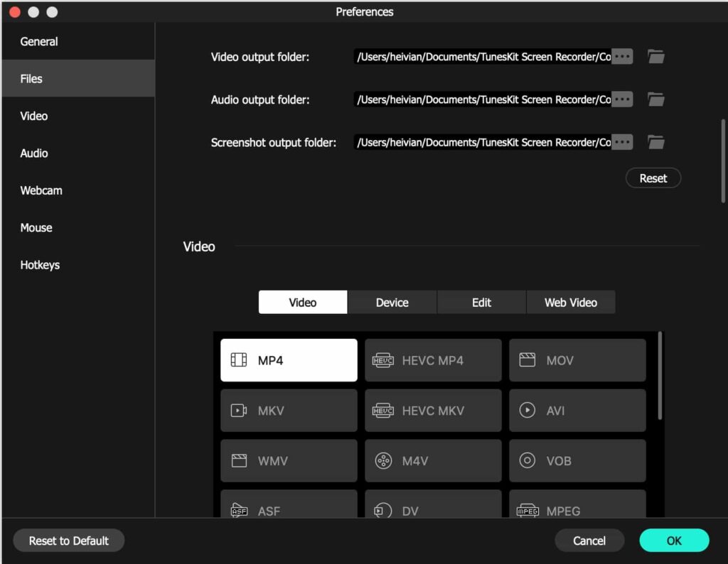Choose the HEVC MP4 video format
The image size is (728, 564).
tap(432, 360)
